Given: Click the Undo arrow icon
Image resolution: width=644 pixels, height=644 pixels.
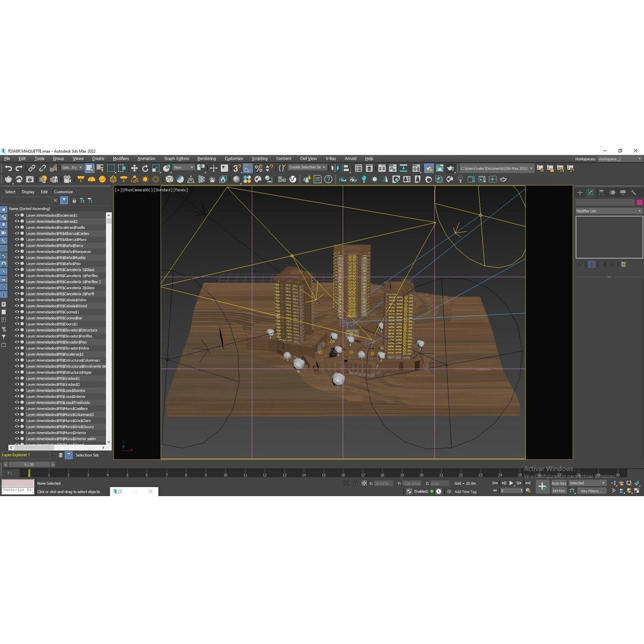Looking at the screenshot, I should click(8, 168).
